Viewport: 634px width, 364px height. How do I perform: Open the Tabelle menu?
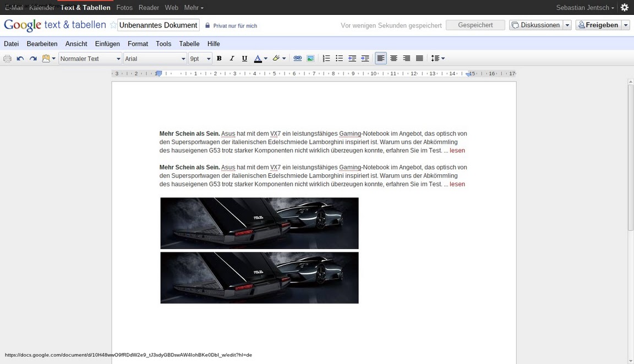tap(189, 43)
